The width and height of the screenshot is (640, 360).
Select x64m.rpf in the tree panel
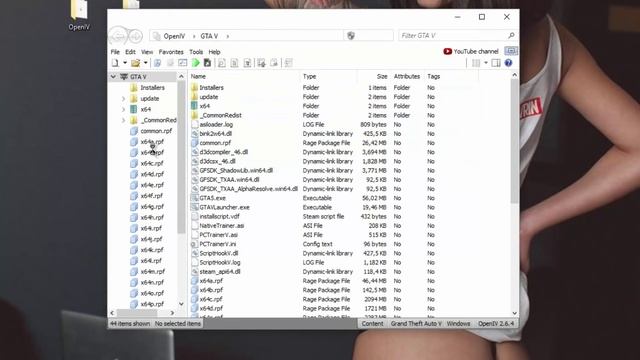[x=153, y=271]
